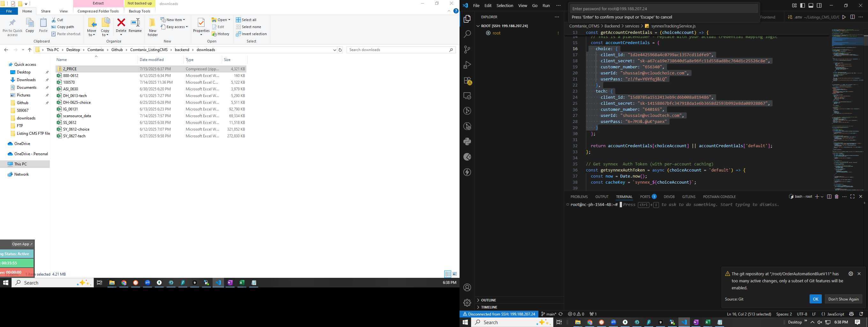Open File Explorer help question mark icon
Image resolution: width=868 pixels, height=327 pixels.
click(x=456, y=11)
